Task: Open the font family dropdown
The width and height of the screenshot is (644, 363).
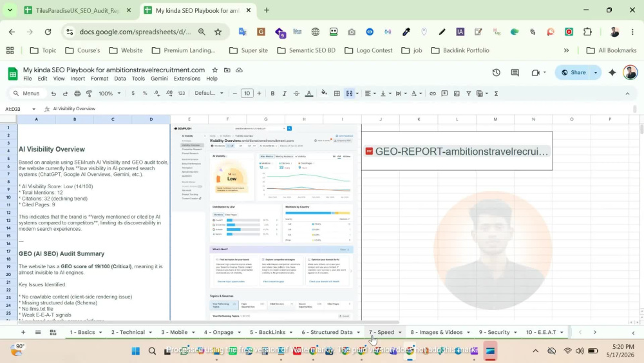Action: pos(209,93)
